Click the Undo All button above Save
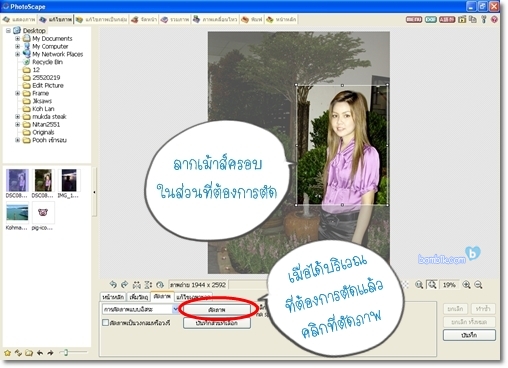The width and height of the screenshot is (508, 368). click(469, 322)
